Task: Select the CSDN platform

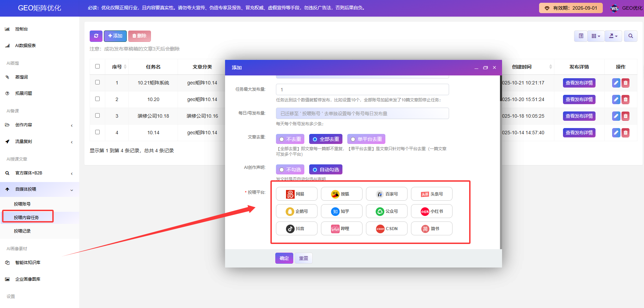Action: [x=387, y=229]
